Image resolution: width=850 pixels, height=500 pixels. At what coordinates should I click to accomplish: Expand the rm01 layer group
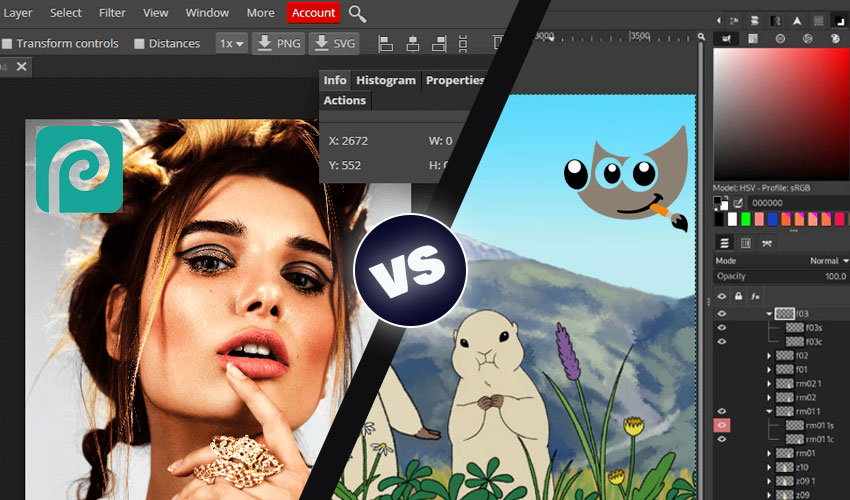point(769,453)
